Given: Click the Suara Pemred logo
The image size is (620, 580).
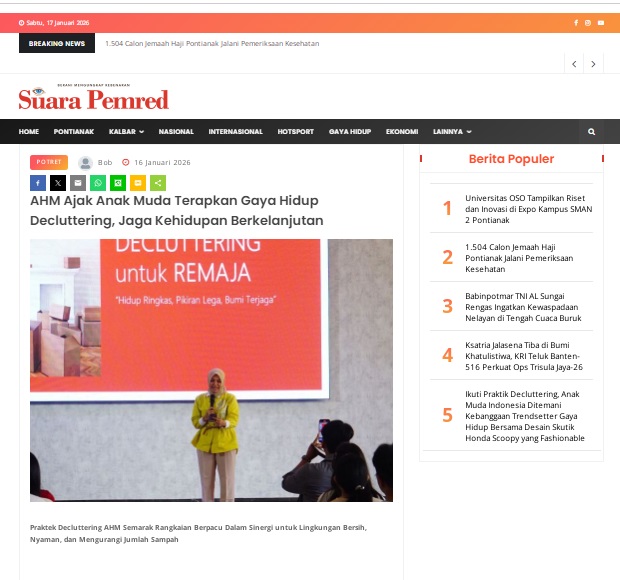Looking at the screenshot, I should point(93,99).
